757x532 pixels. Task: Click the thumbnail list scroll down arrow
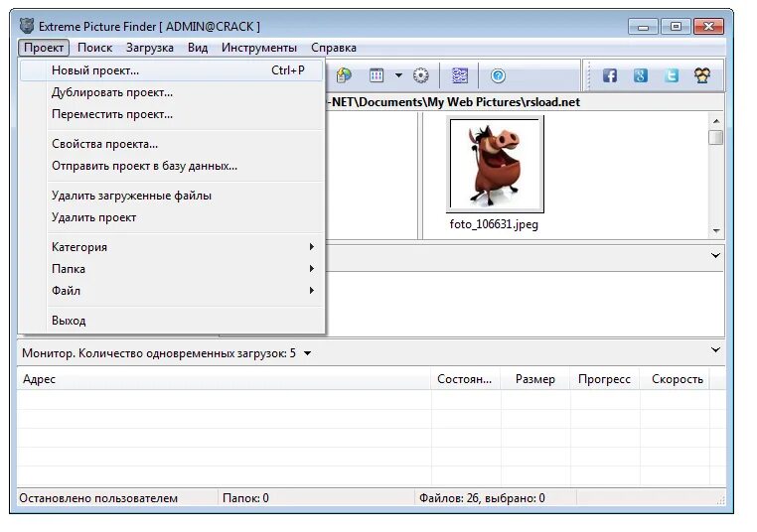(x=716, y=231)
